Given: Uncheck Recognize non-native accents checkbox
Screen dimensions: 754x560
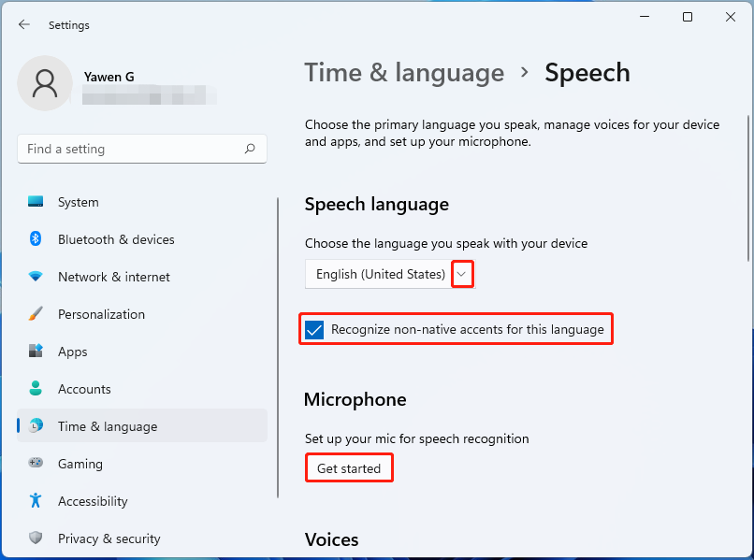Looking at the screenshot, I should (x=314, y=330).
